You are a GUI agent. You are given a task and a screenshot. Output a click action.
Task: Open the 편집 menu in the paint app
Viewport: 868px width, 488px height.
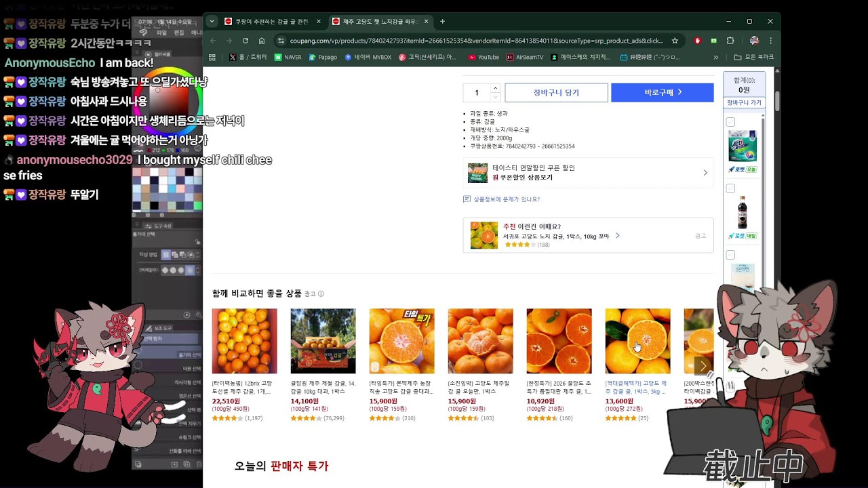(179, 33)
